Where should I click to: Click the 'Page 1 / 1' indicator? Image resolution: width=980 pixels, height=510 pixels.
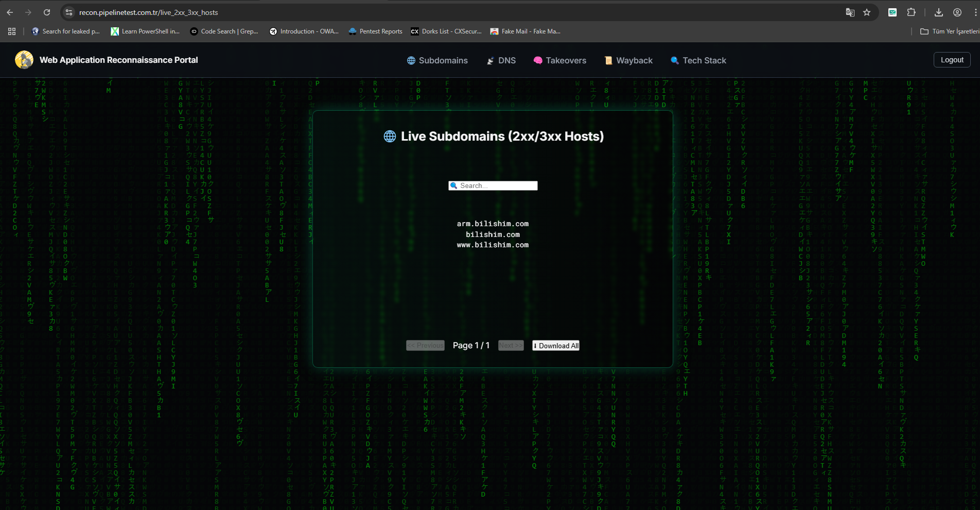[471, 346]
